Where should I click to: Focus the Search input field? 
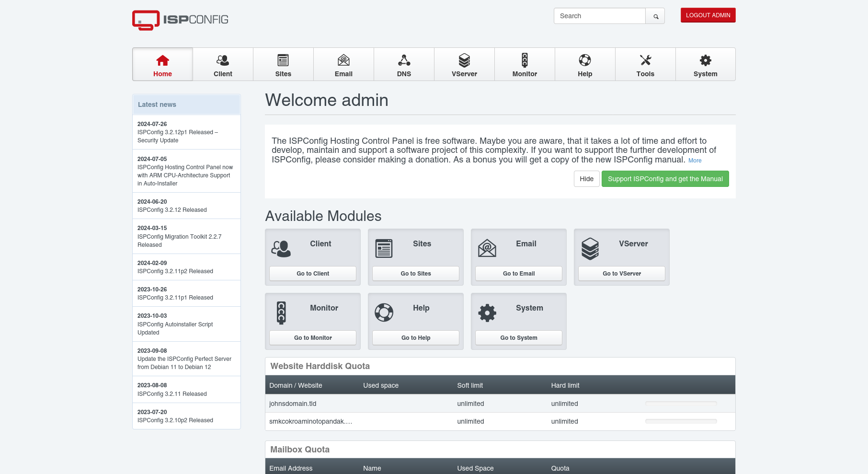point(600,16)
